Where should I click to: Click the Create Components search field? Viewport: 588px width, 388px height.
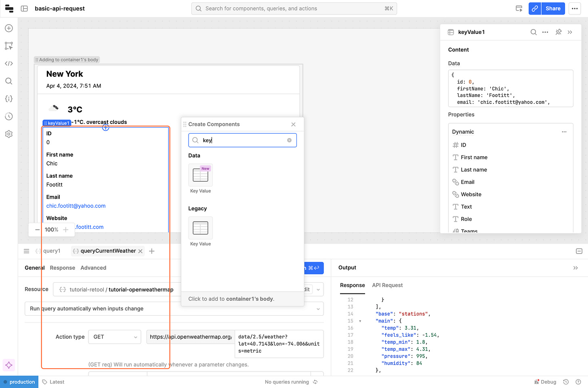point(242,140)
